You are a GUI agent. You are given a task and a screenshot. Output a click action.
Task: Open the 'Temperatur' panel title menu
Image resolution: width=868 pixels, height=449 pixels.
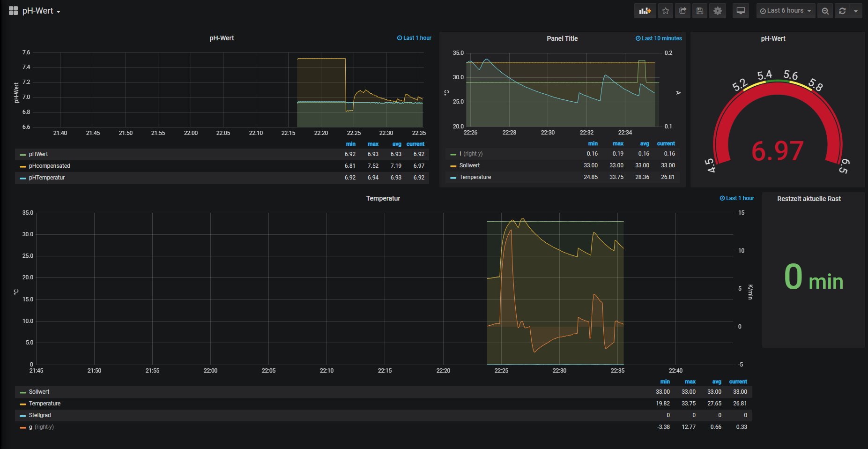coord(383,198)
